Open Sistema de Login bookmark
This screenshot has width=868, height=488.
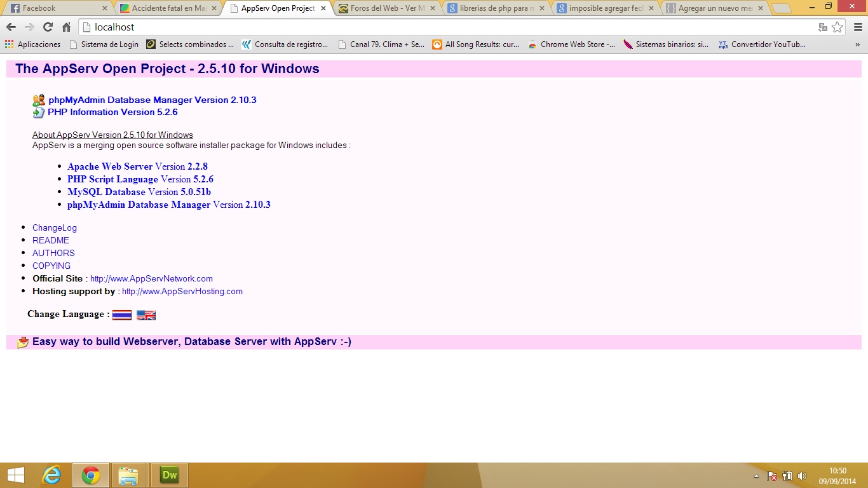point(104,44)
